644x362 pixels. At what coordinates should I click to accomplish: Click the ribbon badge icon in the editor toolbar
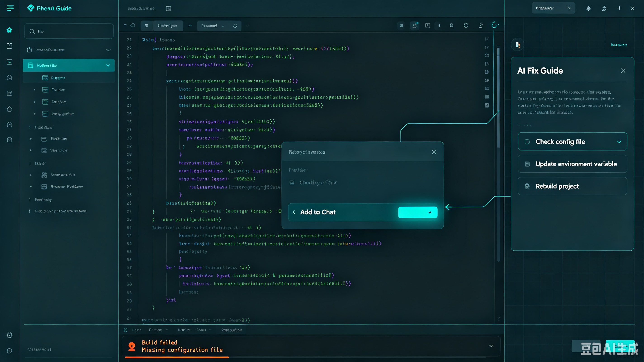[x=452, y=25]
